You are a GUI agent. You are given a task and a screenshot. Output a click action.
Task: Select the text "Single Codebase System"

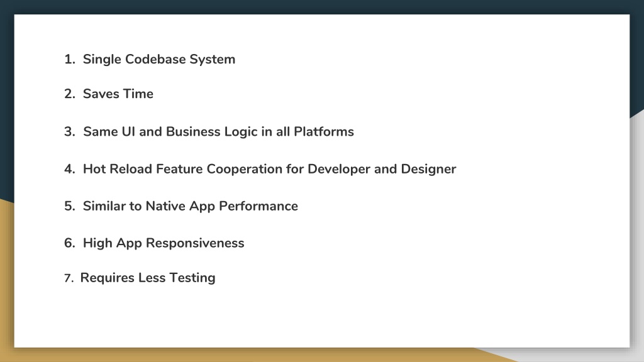pos(159,60)
